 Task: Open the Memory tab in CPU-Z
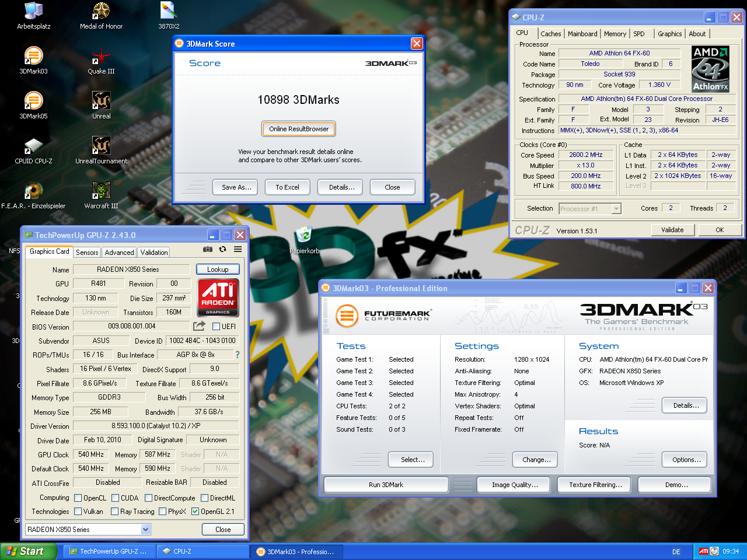coord(615,34)
